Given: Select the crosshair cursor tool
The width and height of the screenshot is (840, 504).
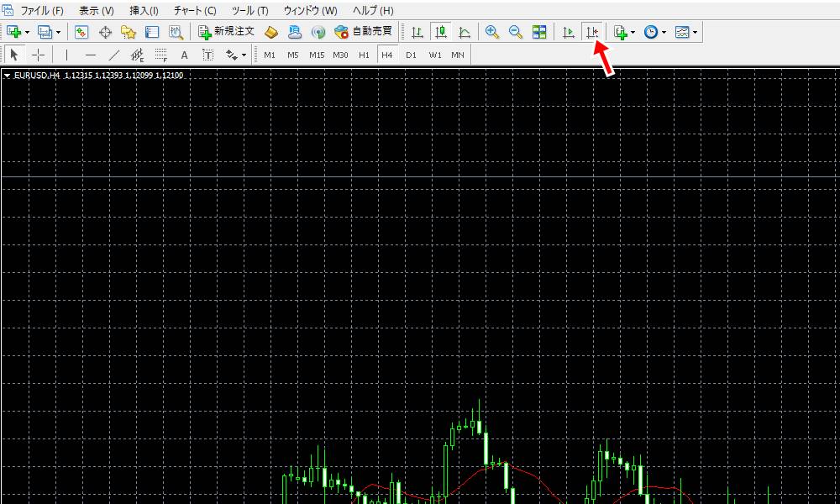Looking at the screenshot, I should (39, 55).
